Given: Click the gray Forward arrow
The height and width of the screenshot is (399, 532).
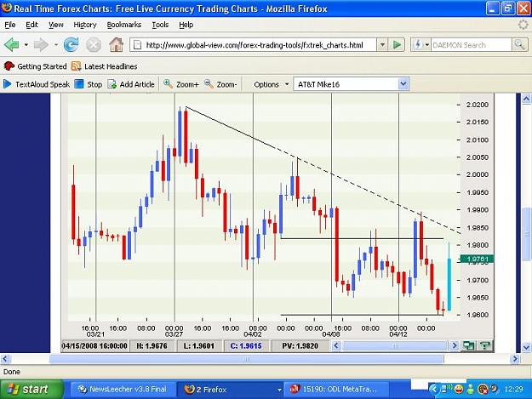Looking at the screenshot, I should 41,45.
